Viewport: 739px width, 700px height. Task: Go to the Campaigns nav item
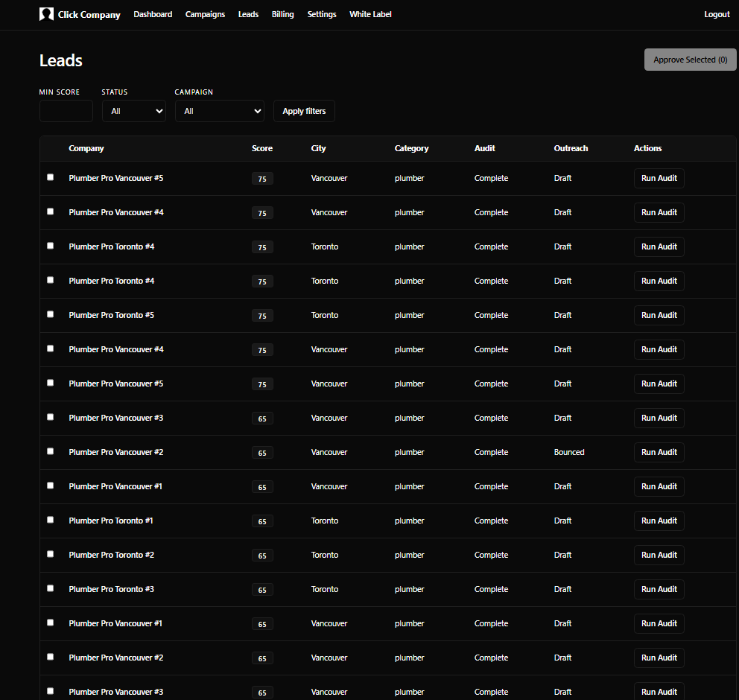[205, 14]
